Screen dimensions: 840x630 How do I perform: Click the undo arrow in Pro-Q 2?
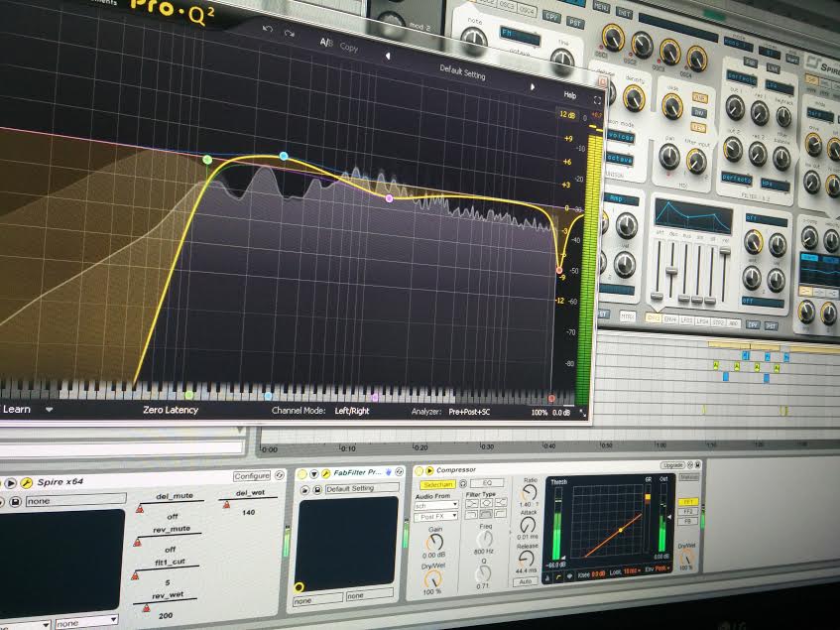tap(268, 30)
